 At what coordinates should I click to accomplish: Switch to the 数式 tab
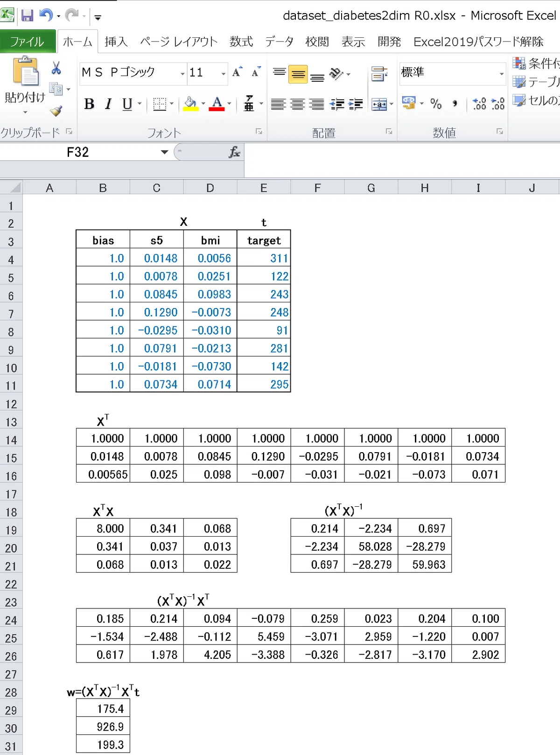pyautogui.click(x=241, y=42)
